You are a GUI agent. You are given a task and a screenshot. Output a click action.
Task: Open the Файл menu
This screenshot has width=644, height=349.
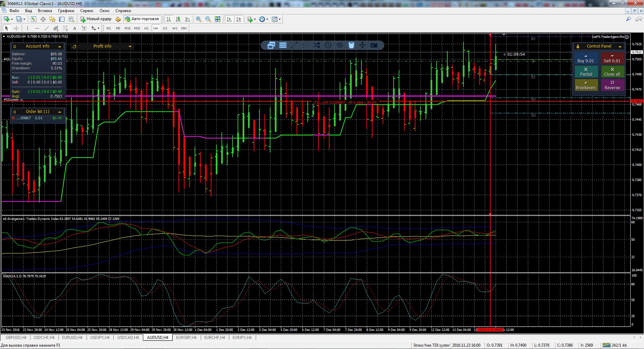(x=14, y=11)
